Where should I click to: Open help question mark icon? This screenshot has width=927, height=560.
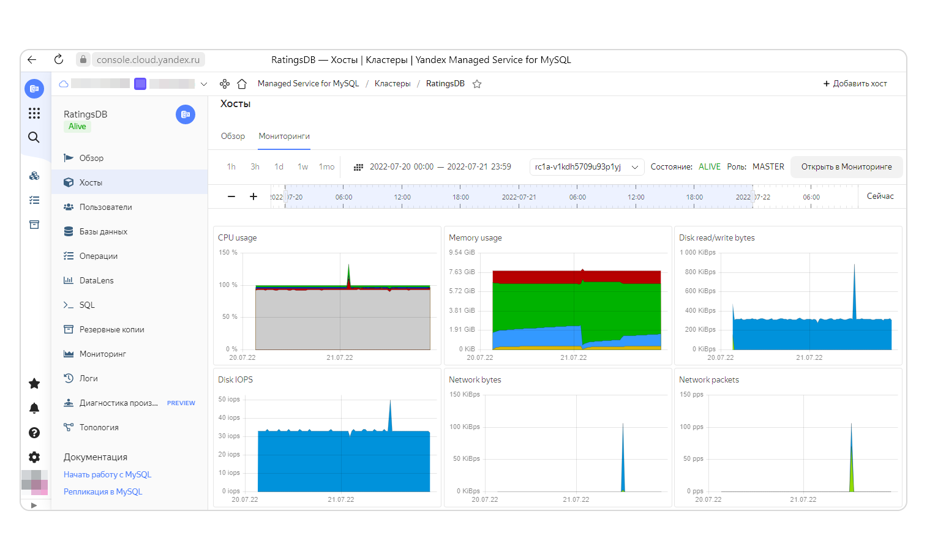[x=34, y=433]
